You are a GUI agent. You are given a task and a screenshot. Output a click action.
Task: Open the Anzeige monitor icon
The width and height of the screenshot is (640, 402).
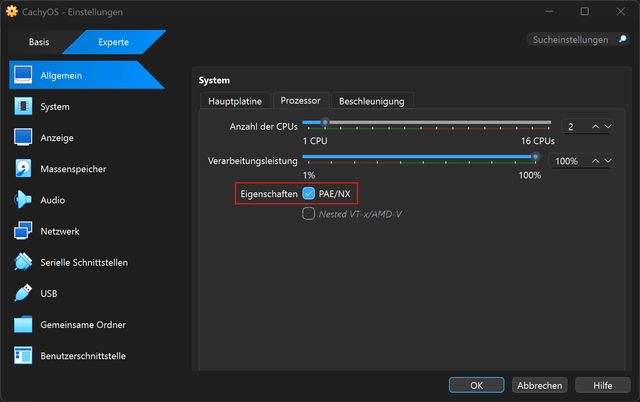click(x=23, y=138)
